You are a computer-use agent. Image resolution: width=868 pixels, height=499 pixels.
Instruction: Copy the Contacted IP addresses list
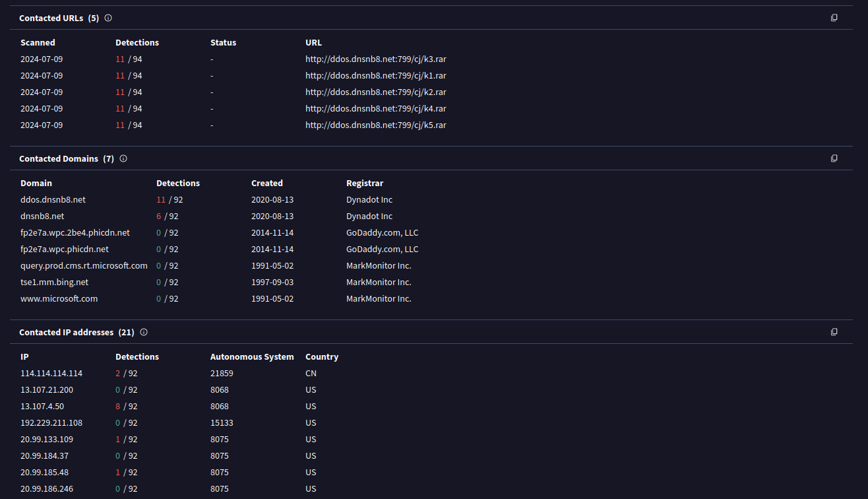coord(834,332)
